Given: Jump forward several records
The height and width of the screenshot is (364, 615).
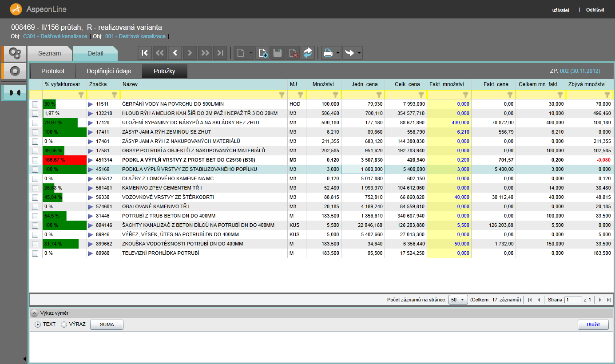Looking at the screenshot, I should (x=205, y=53).
